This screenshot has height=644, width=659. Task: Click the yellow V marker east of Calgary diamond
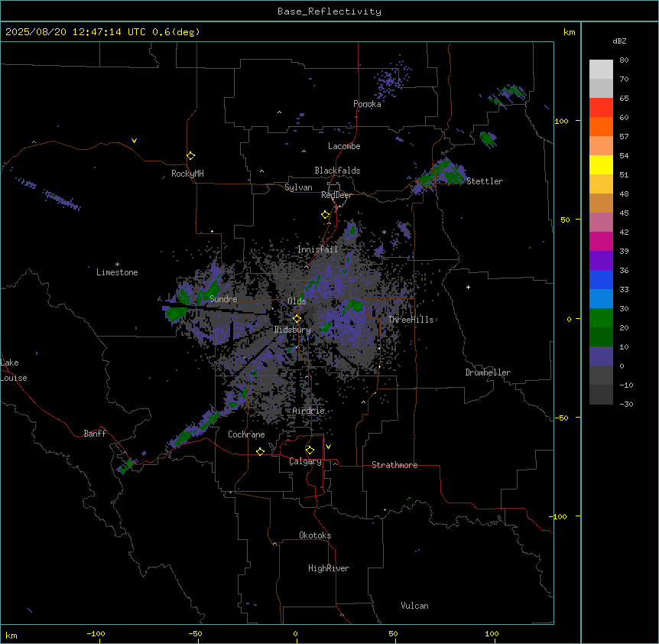pos(328,447)
